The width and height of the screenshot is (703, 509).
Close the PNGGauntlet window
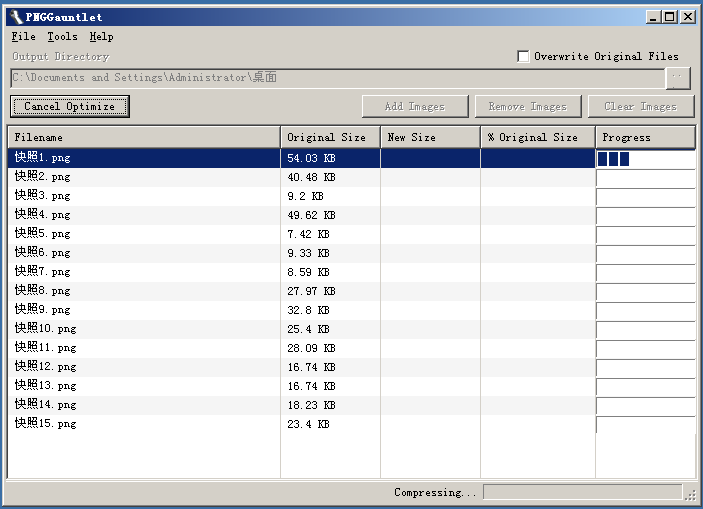[687, 17]
